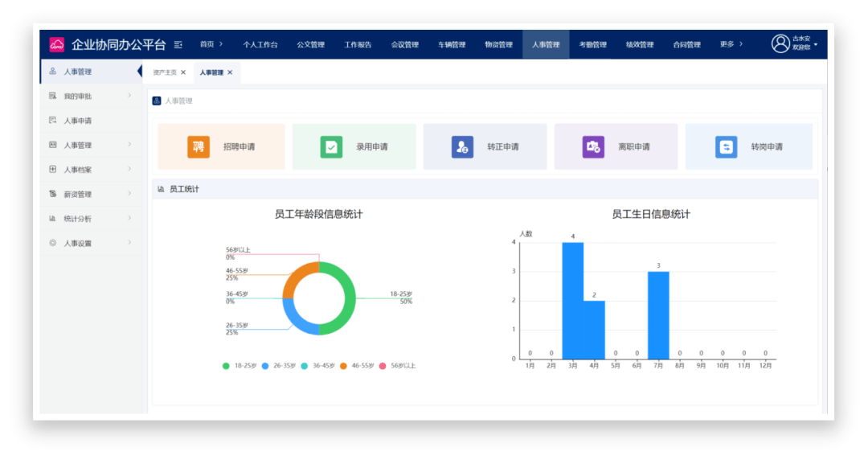Image resolution: width=868 pixels, height=460 pixels.
Task: Click the 企业协同办公平台 title
Action: point(118,45)
